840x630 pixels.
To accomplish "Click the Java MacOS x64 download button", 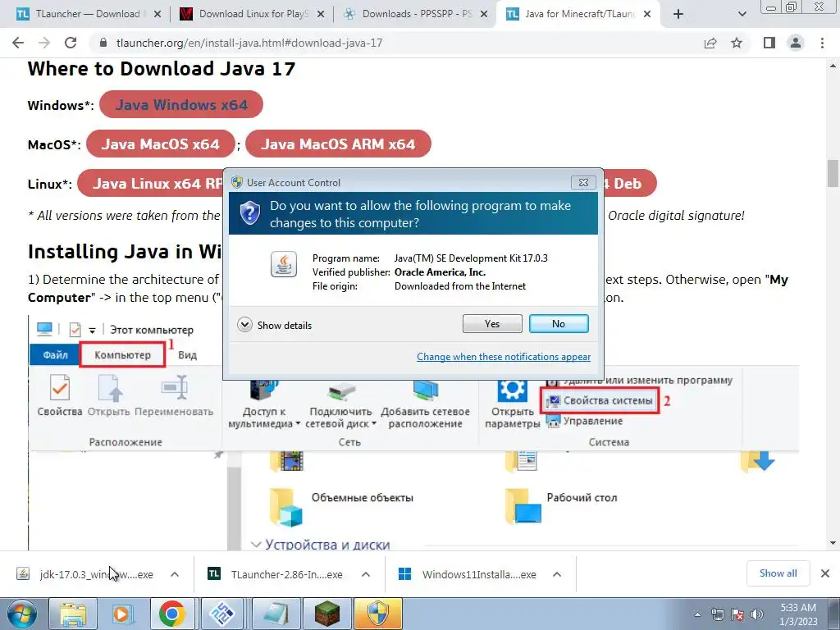I will click(x=160, y=144).
